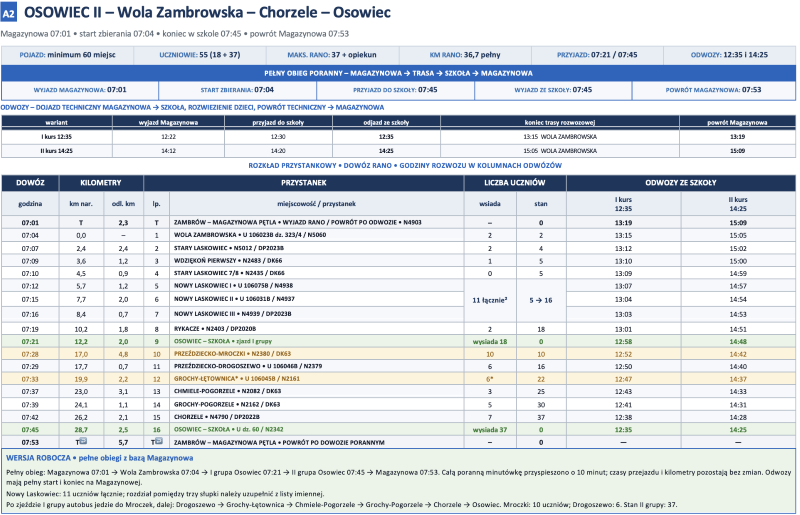Click the II kurs 14:25 variant cell
The width and height of the screenshot is (800, 515).
[x=57, y=151]
